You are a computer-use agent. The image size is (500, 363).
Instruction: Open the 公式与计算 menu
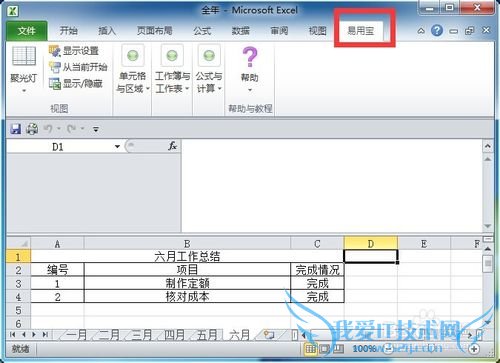(209, 69)
